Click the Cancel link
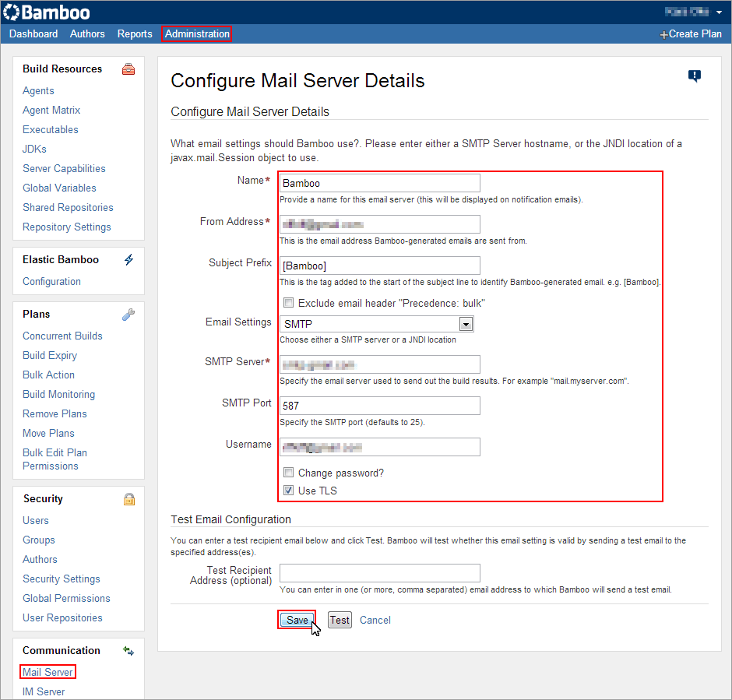This screenshot has width=732, height=700. coord(375,621)
